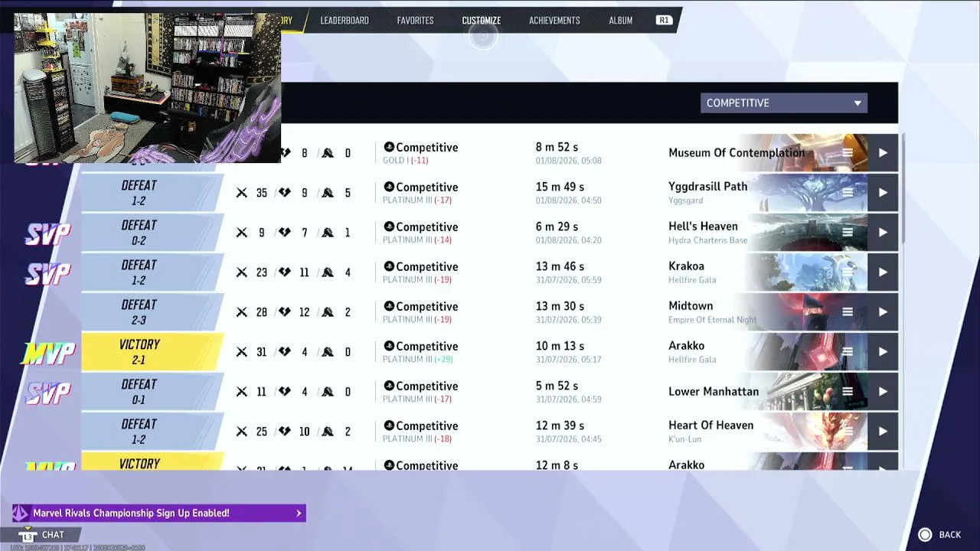Click the "Museum Of Contemplation" map name
Viewport: 980px width, 551px height.
click(x=737, y=153)
